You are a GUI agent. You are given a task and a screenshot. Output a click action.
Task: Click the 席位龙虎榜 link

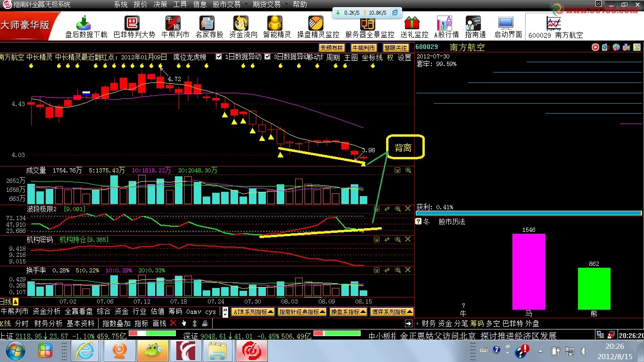click(x=190, y=58)
